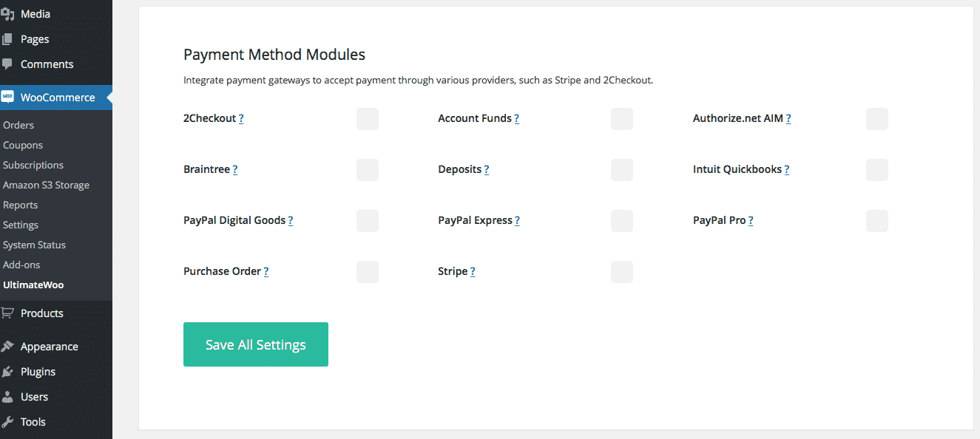Image resolution: width=980 pixels, height=439 pixels.
Task: Click the Products cart icon
Action: click(7, 313)
